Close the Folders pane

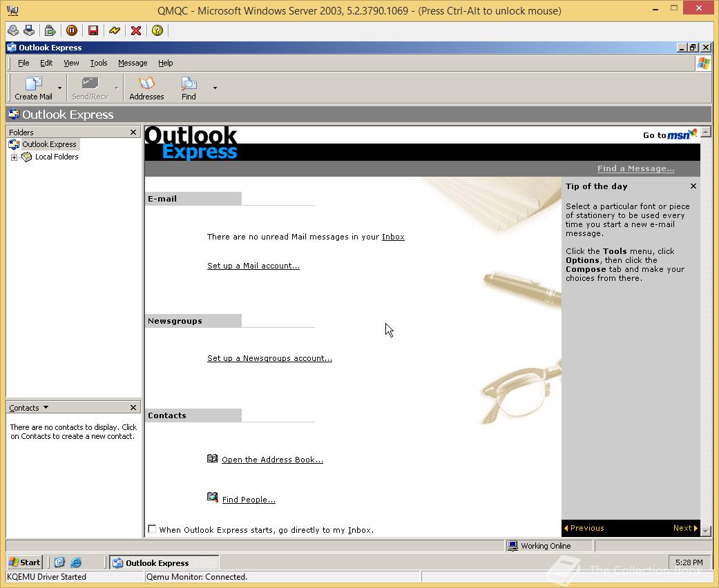[x=133, y=132]
